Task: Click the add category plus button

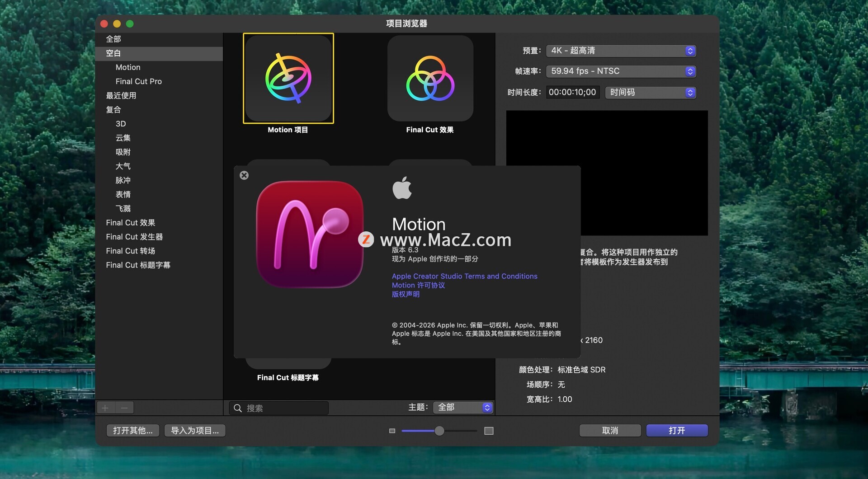Action: [x=105, y=408]
